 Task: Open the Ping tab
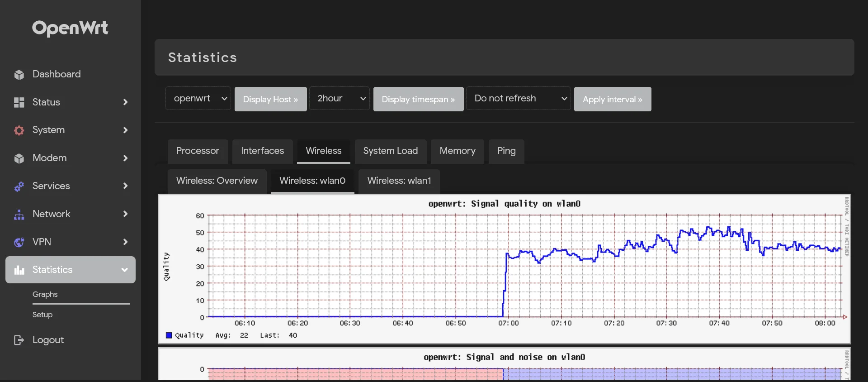[x=506, y=151]
